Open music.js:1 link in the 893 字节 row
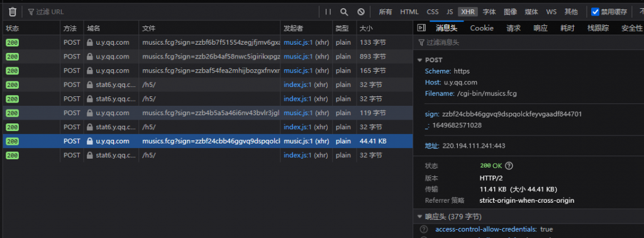644x238 pixels. tap(299, 56)
